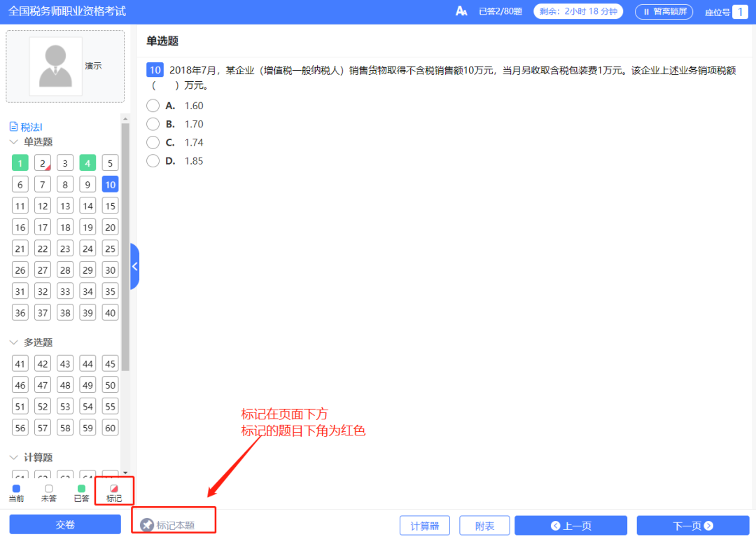
Task: Click the pin icon for 标记本题
Action: pyautogui.click(x=146, y=524)
